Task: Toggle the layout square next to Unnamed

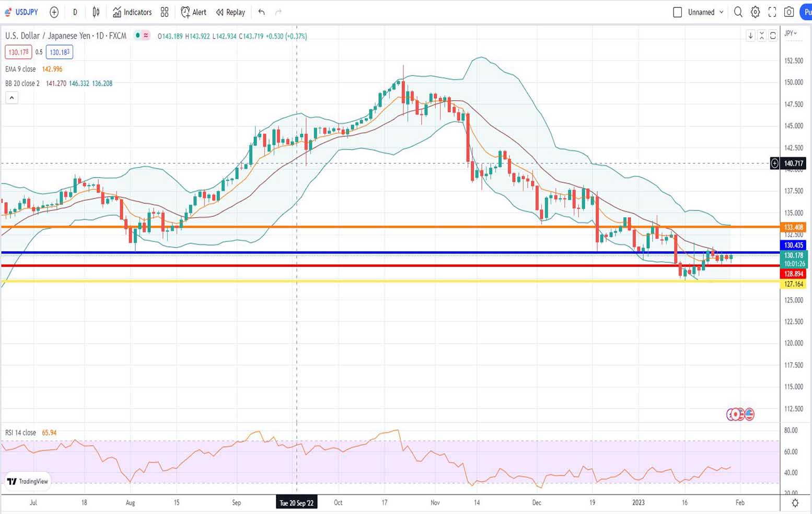Action: click(677, 12)
